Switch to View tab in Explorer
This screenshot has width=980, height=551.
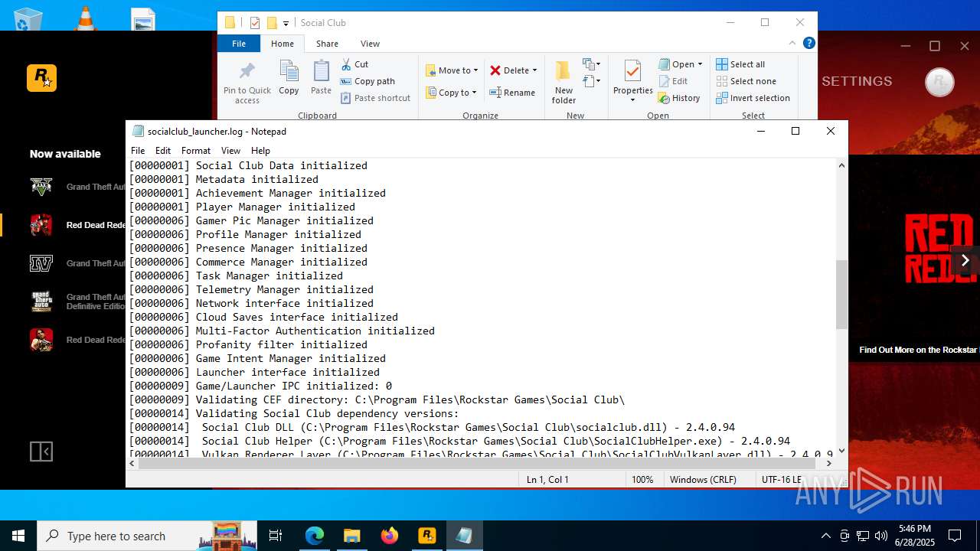tap(370, 44)
